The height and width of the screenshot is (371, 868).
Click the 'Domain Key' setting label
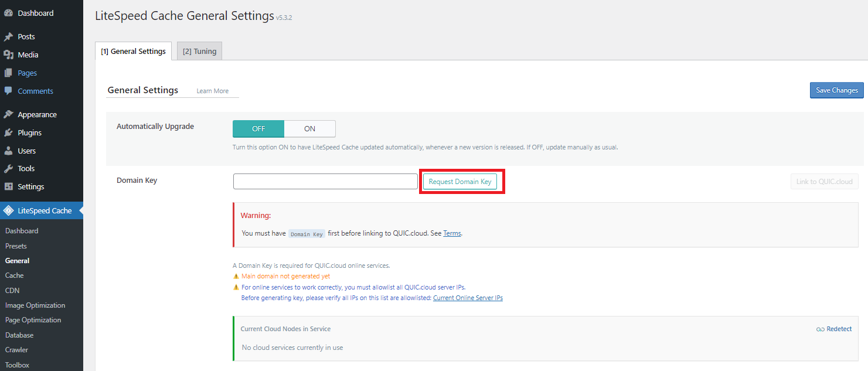137,180
